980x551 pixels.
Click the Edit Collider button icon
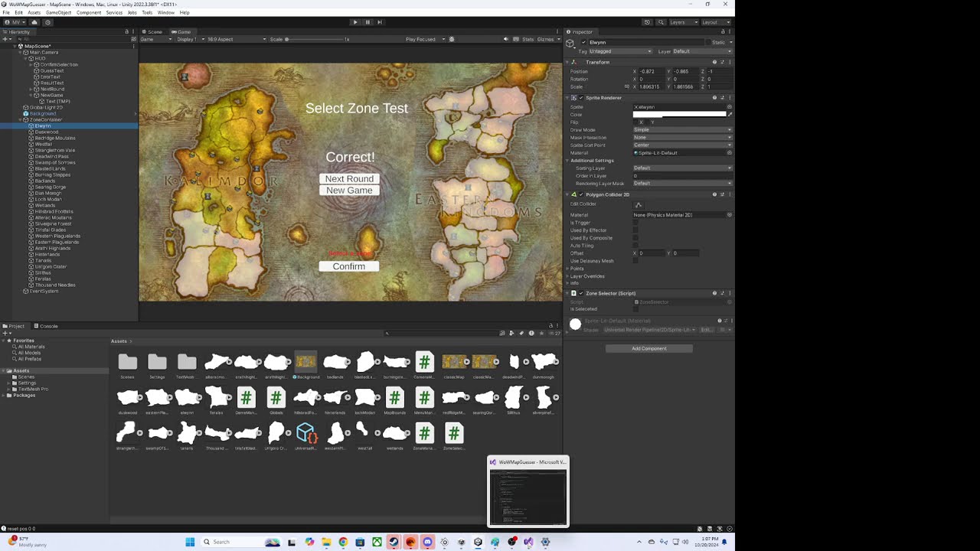tap(639, 204)
